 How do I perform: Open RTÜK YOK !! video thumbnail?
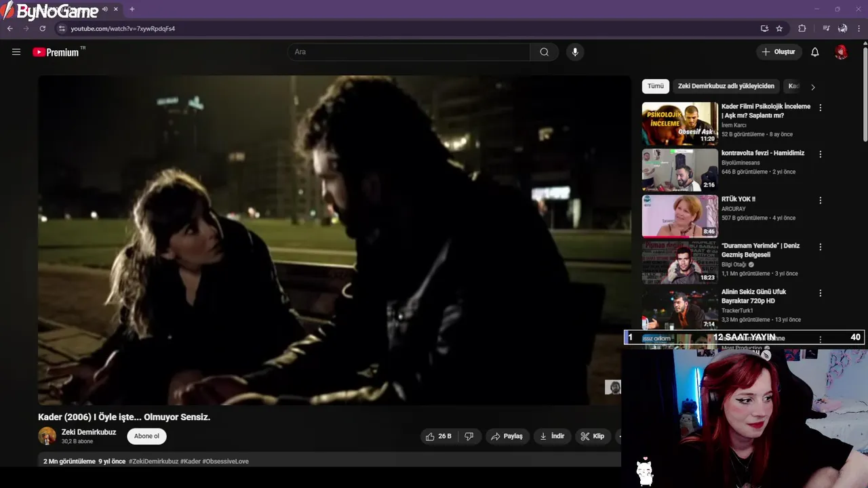pos(679,216)
